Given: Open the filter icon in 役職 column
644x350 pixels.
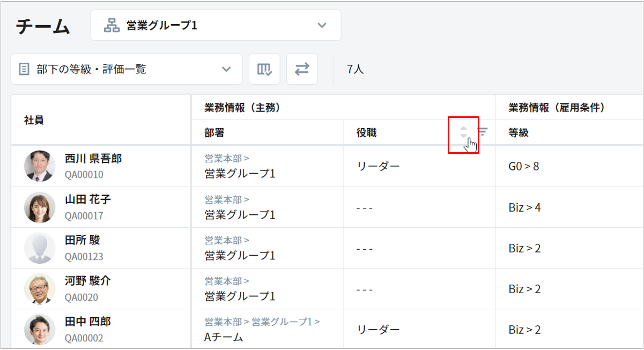Looking at the screenshot, I should click(x=483, y=132).
